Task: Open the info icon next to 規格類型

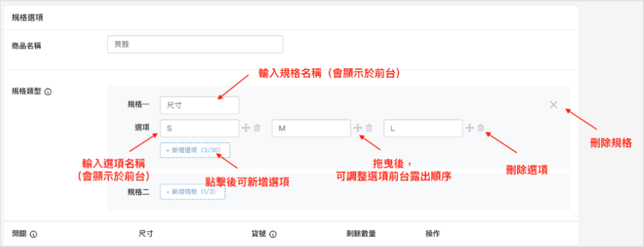Action: pos(48,92)
